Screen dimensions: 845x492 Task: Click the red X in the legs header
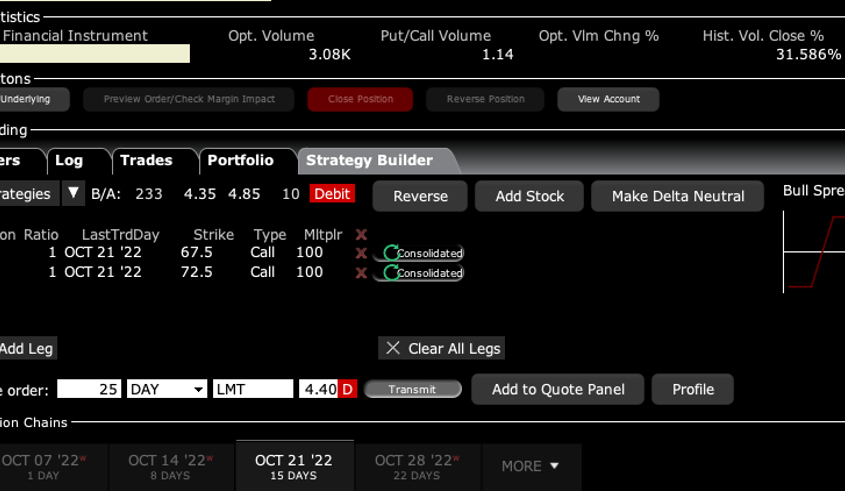tap(361, 234)
